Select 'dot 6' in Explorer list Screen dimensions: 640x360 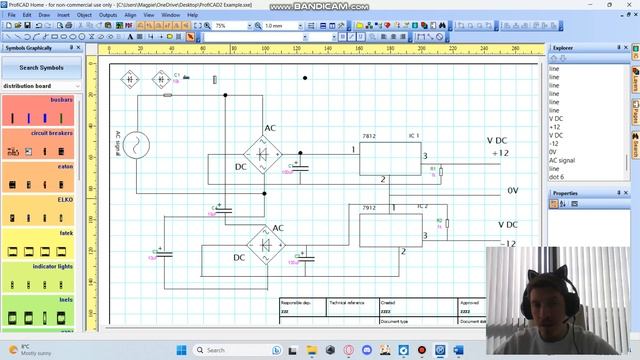pos(556,177)
